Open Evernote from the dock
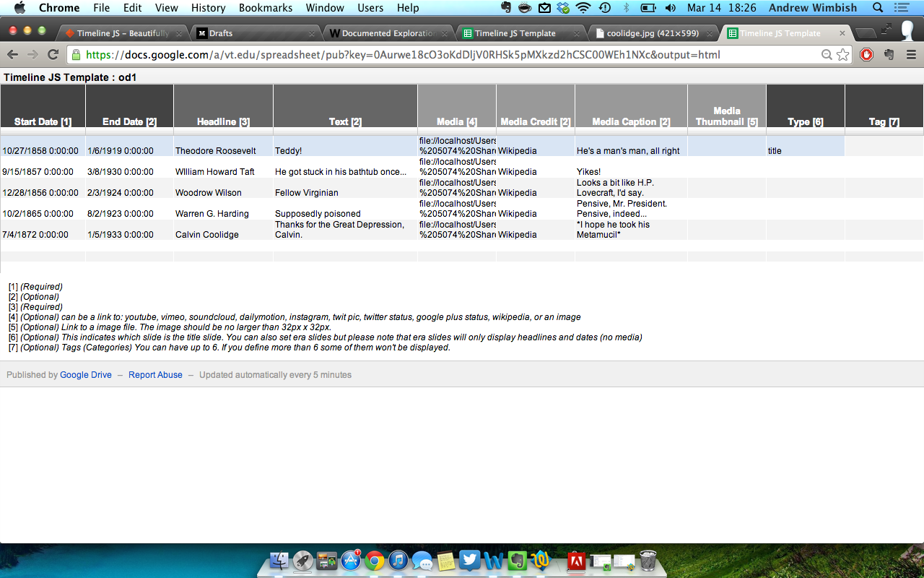Screen dimensions: 924x578 point(517,560)
